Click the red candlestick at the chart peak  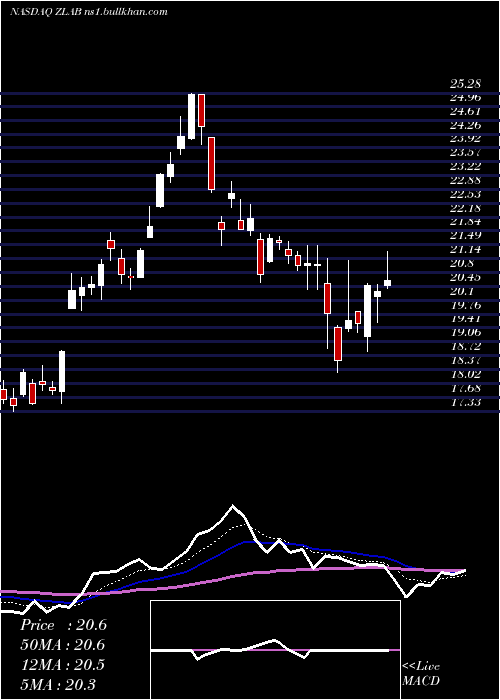tap(201, 110)
